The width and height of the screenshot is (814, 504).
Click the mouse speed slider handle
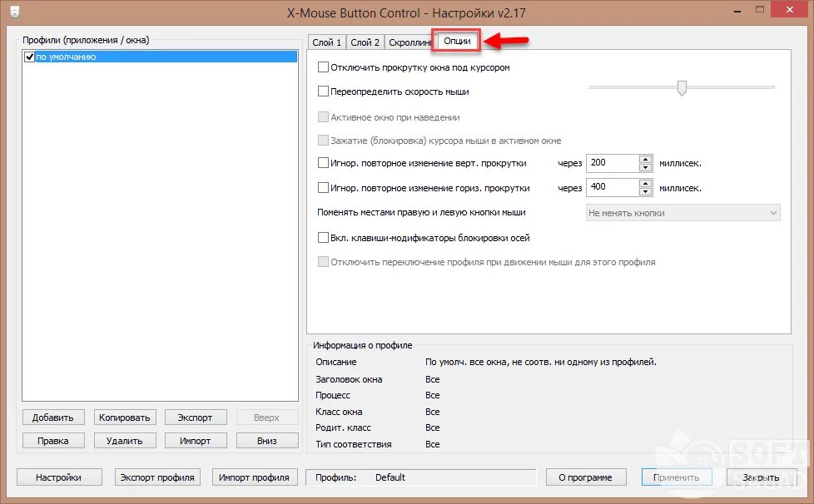tap(682, 88)
